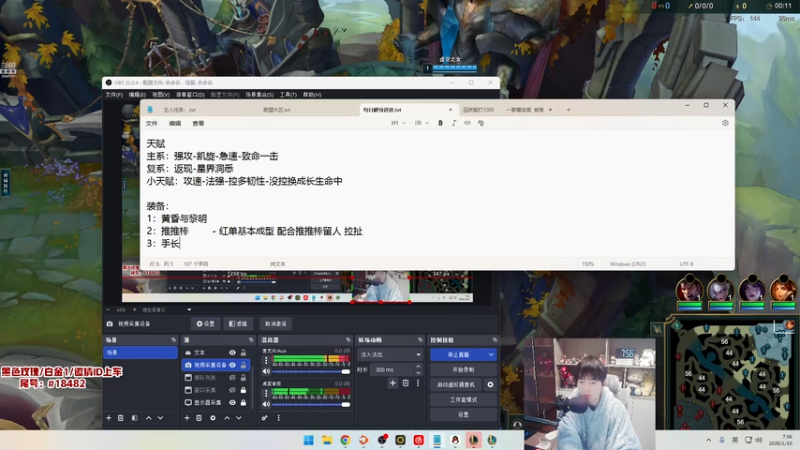Insert a link via Notepad toolbar

point(467,123)
